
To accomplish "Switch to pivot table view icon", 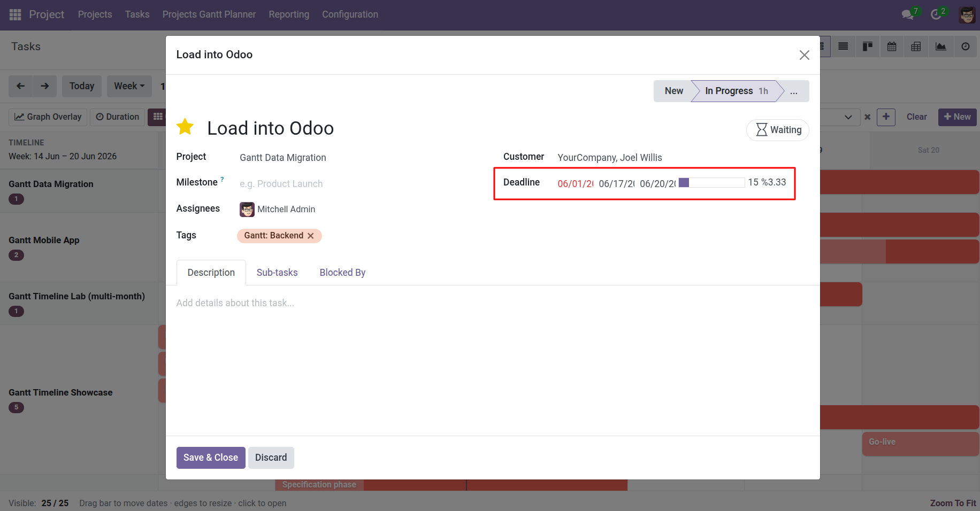I will pyautogui.click(x=916, y=47).
